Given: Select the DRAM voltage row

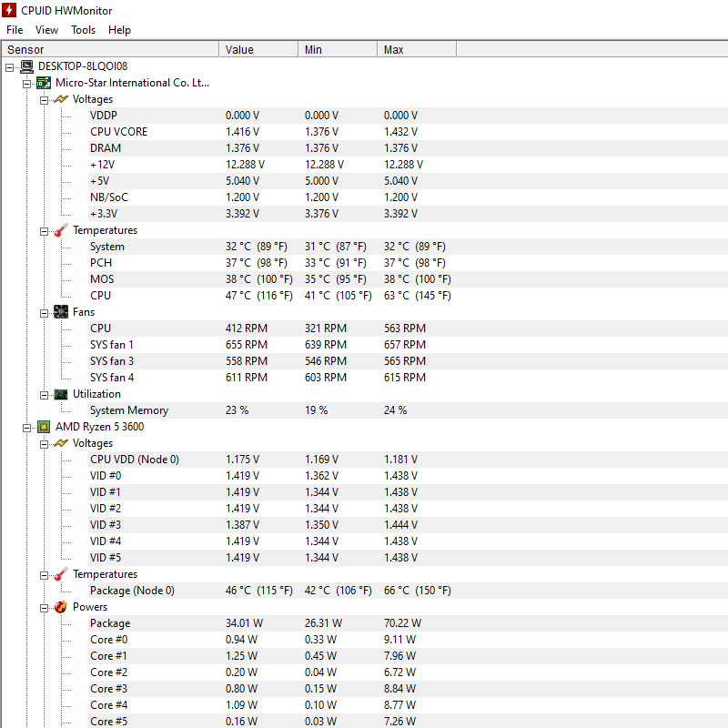Looking at the screenshot, I should tap(408, 148).
